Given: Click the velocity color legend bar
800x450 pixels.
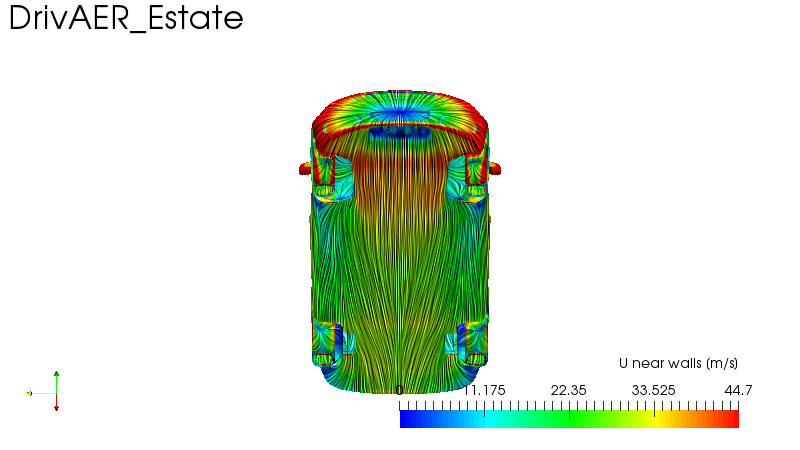Looking at the screenshot, I should (x=569, y=419).
